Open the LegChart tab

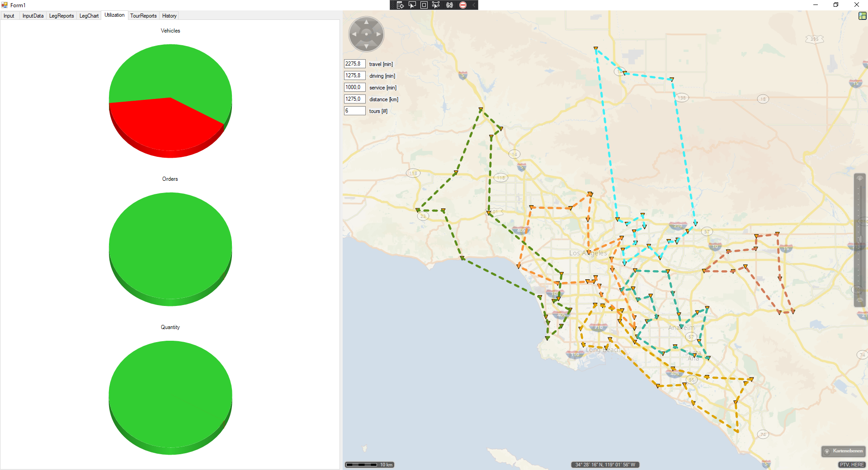[x=89, y=16]
